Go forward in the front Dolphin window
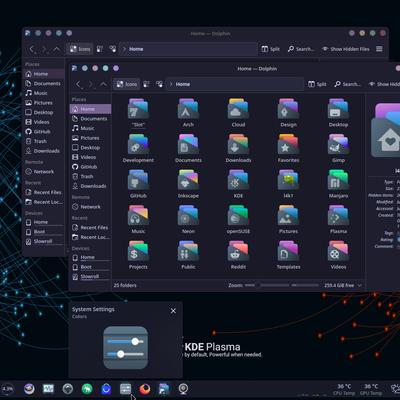This screenshot has width=400, height=400. pyautogui.click(x=91, y=84)
